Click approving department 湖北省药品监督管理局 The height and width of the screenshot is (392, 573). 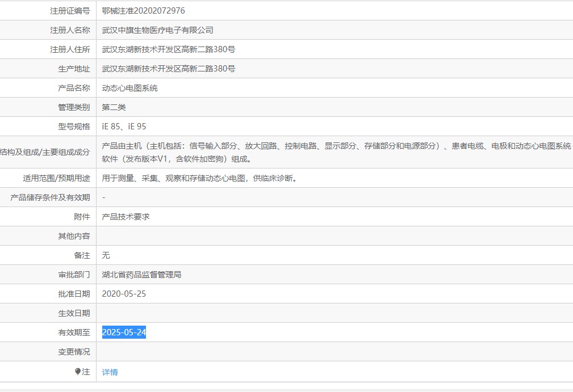141,275
